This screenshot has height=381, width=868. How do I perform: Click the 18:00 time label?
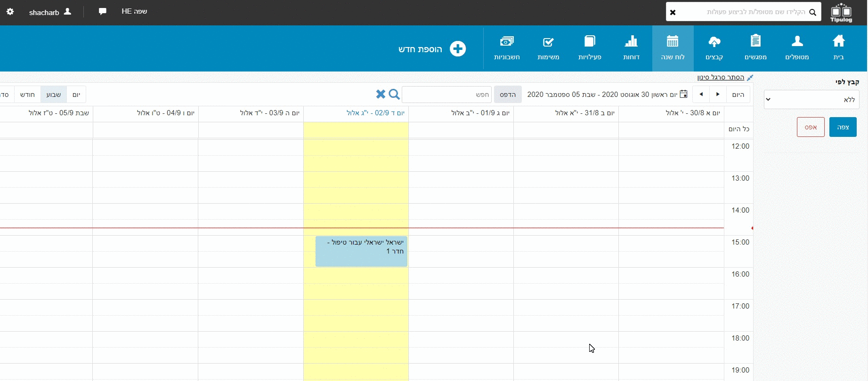coord(740,338)
